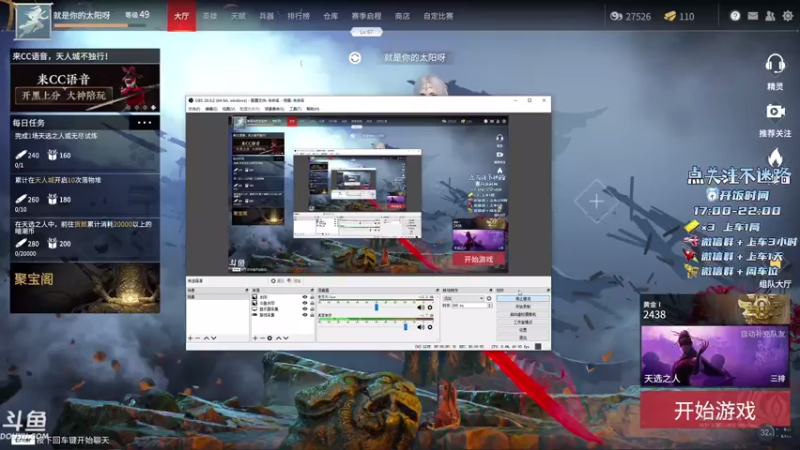Pop out the OBS audio mixer dock
800x450 pixels.
437,290
